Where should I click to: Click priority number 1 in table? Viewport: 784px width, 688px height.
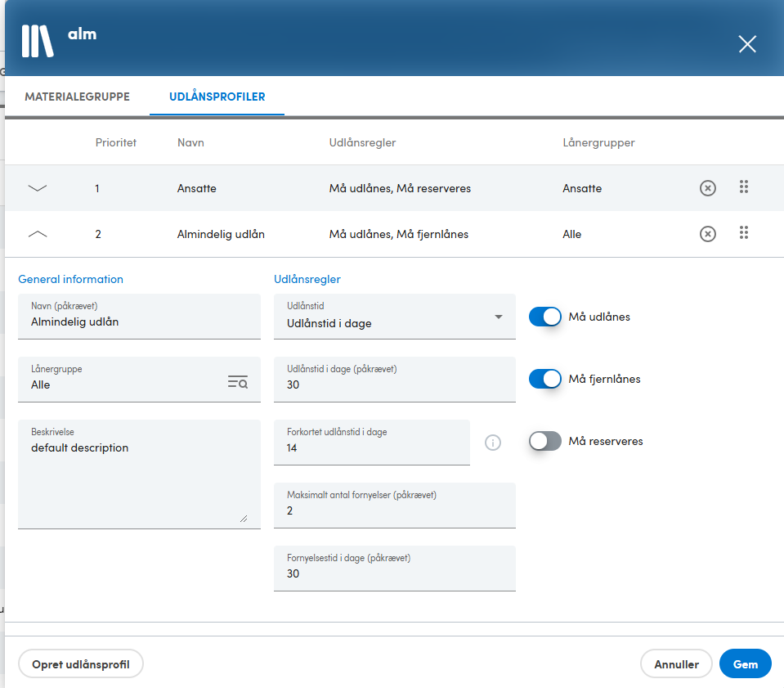click(x=97, y=188)
